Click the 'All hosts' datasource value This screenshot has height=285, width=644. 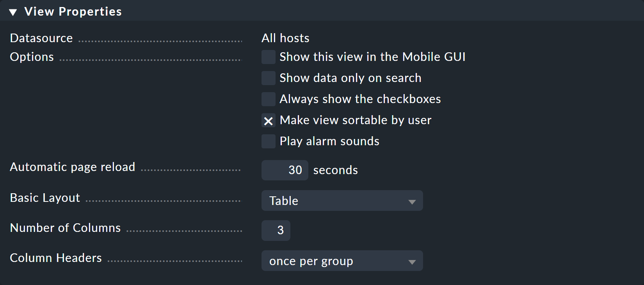pos(285,38)
